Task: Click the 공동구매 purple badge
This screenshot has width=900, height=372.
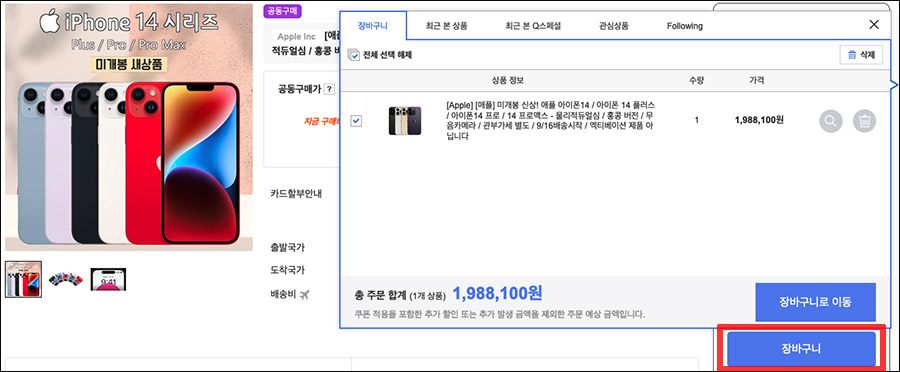Action: (x=282, y=11)
